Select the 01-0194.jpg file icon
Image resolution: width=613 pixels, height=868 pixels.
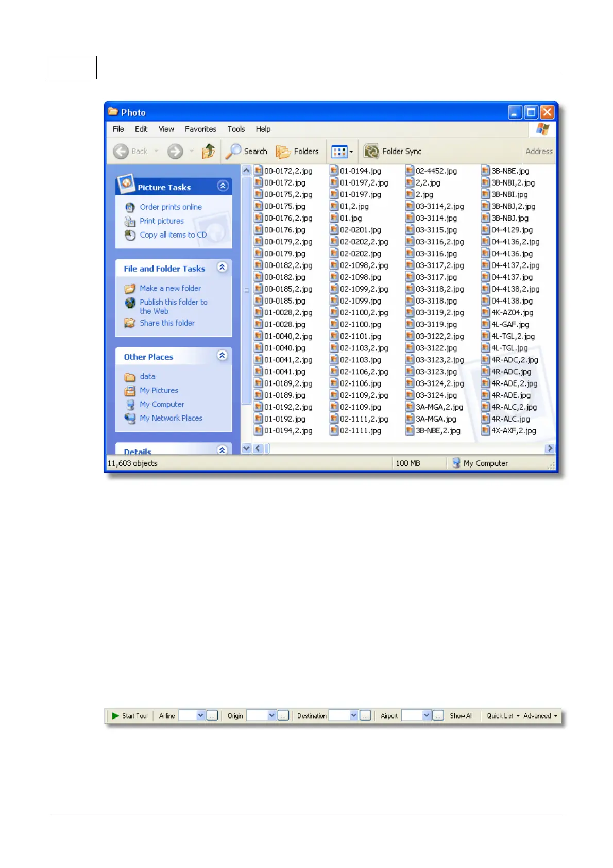pos(334,171)
